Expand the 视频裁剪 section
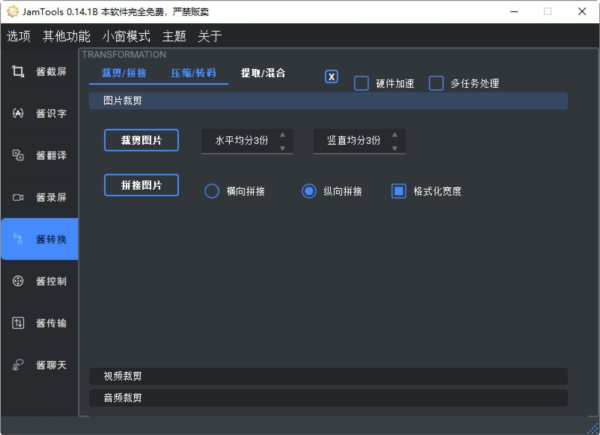The image size is (600, 435). click(x=328, y=376)
